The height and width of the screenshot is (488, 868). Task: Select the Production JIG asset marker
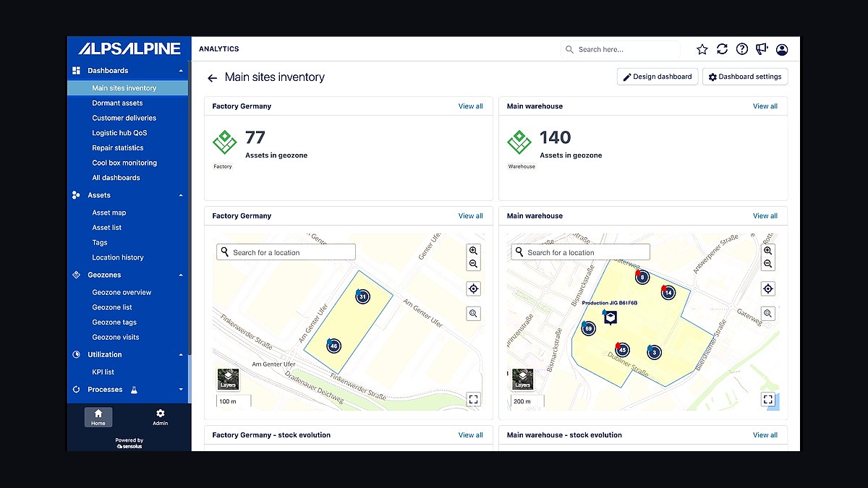click(611, 317)
